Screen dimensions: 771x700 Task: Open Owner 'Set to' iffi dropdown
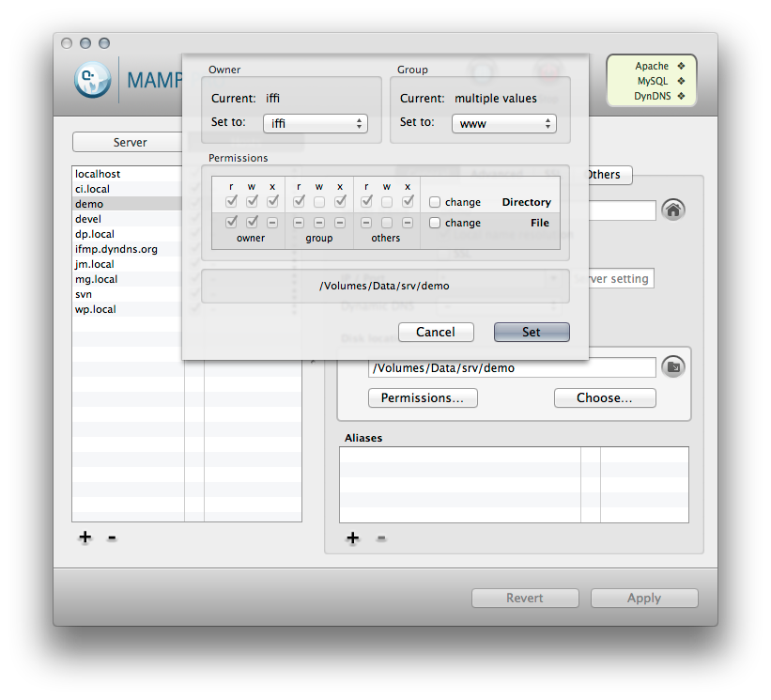(x=316, y=123)
